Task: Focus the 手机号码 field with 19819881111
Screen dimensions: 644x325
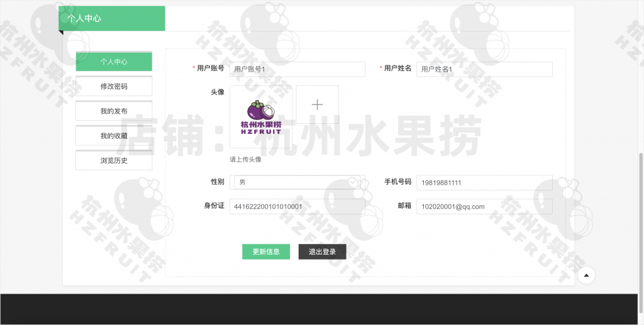Action: coord(485,182)
